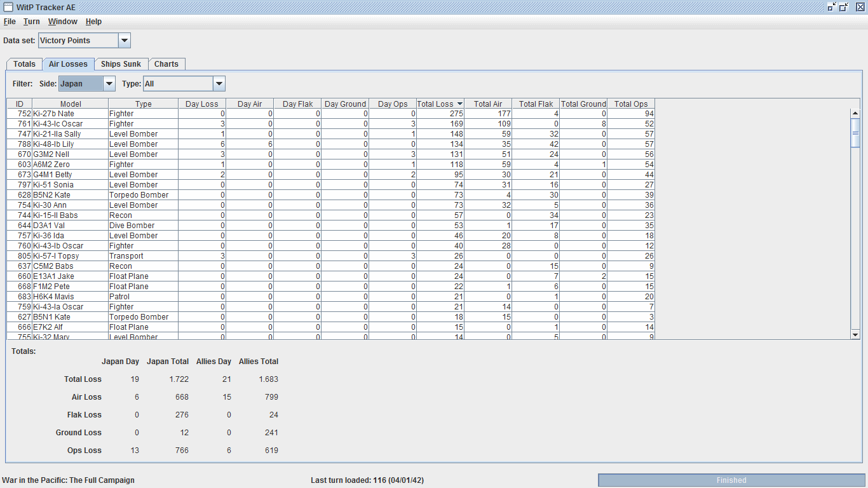
Task: Sort by Total Ground column header
Action: click(583, 104)
